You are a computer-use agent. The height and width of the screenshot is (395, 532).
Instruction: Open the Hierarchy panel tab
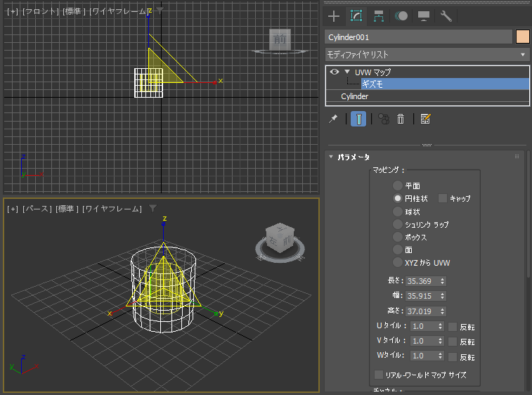pos(379,16)
